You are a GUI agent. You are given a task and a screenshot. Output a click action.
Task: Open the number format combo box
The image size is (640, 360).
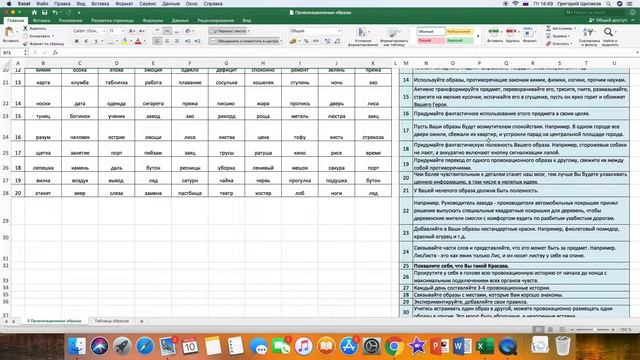[315, 31]
